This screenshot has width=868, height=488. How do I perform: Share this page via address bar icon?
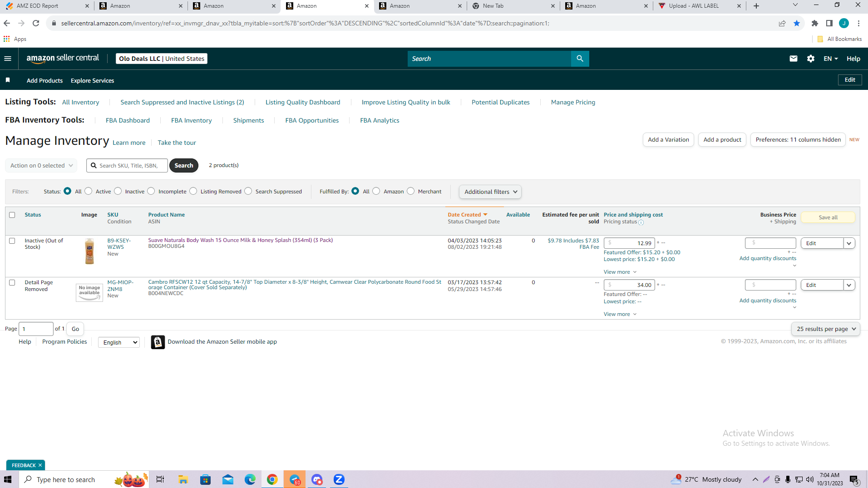(782, 23)
